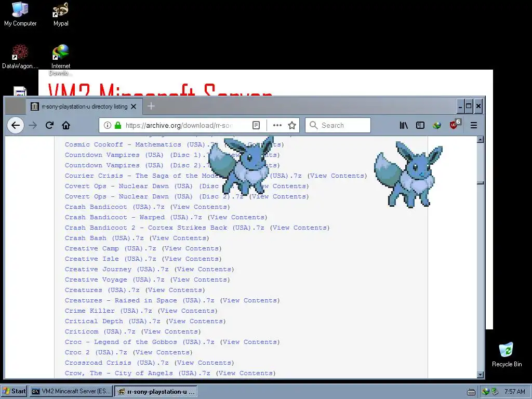
Task: Open Creative Journey (USA).7z link
Action: pos(117,270)
